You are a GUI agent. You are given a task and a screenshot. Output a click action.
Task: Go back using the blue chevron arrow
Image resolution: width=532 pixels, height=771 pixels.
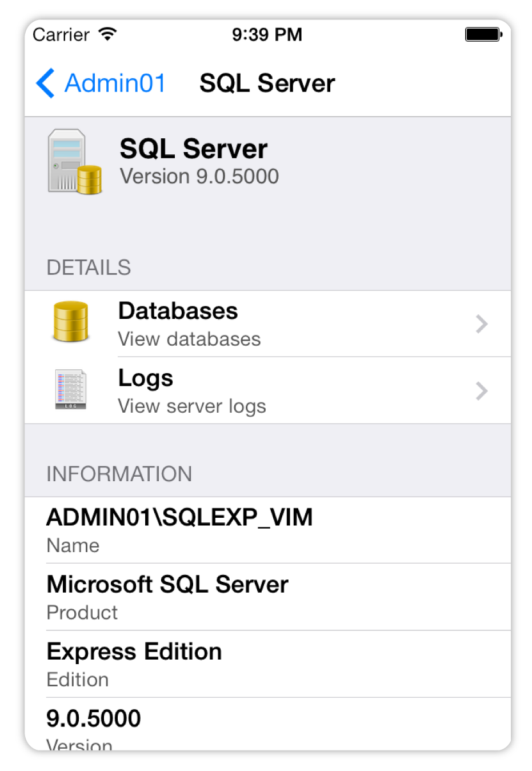[x=45, y=83]
